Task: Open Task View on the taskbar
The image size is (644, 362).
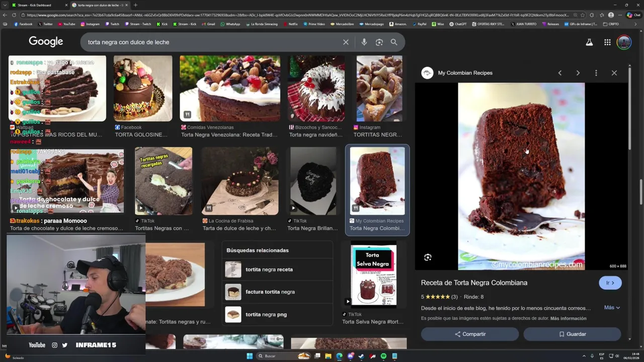Action: [317, 356]
